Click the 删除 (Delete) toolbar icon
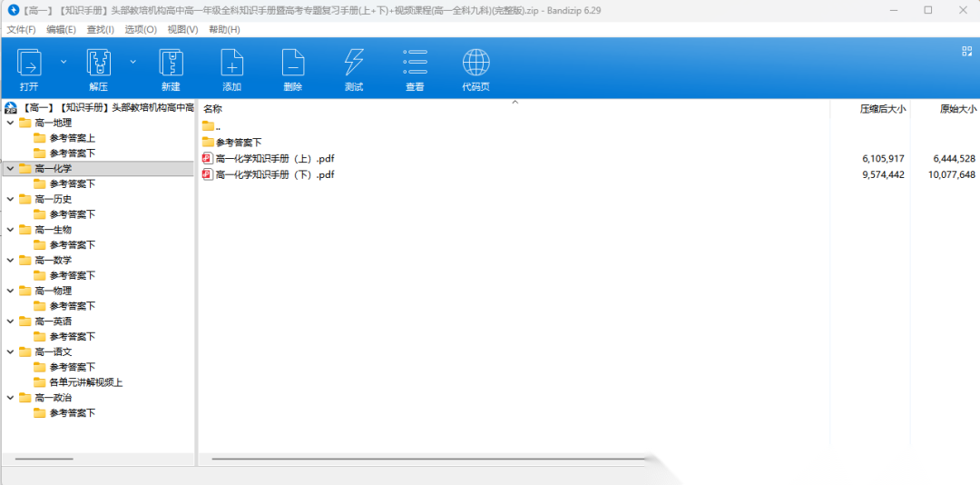This screenshot has height=485, width=980. 292,64
